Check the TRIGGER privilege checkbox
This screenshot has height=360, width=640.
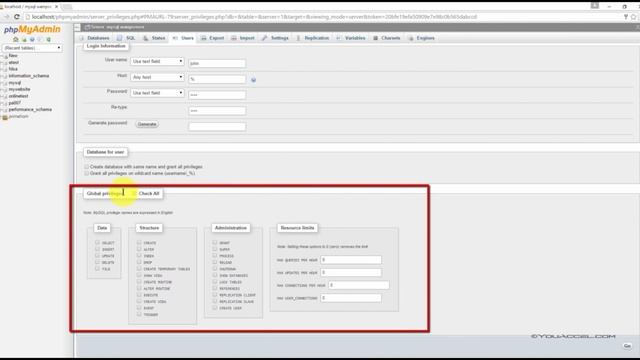[x=139, y=314]
